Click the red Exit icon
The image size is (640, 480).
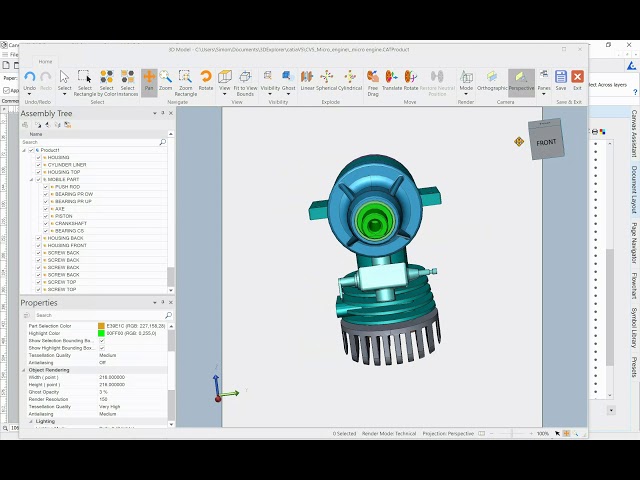coord(577,77)
